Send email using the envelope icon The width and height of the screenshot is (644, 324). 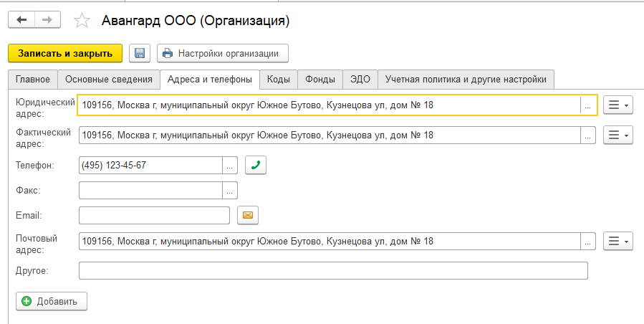[x=248, y=214]
